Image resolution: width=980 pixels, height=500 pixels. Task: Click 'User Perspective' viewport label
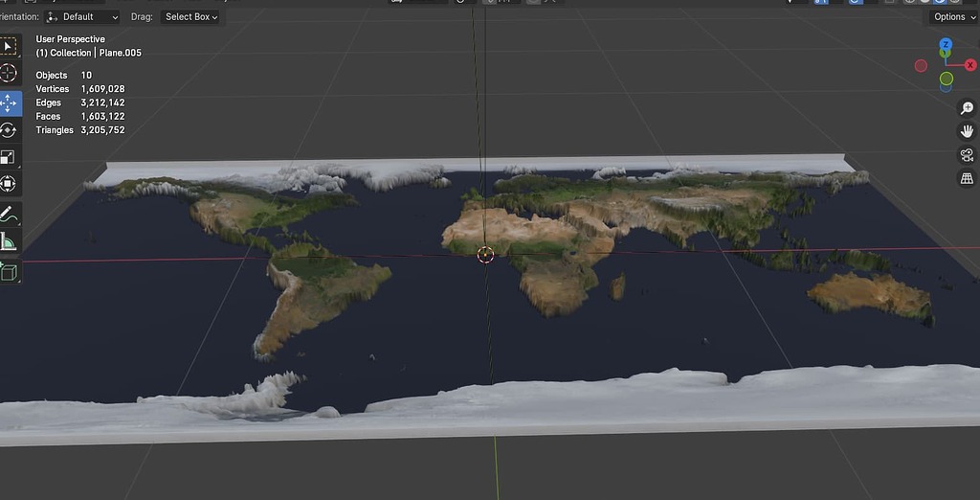[71, 39]
